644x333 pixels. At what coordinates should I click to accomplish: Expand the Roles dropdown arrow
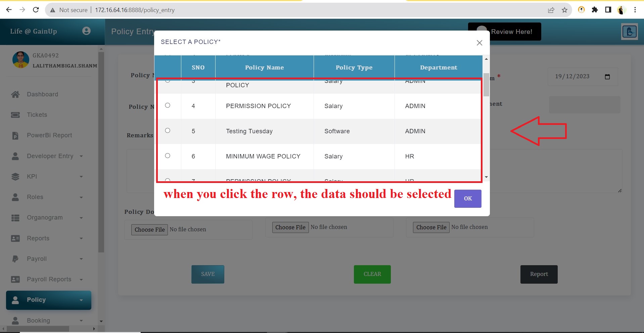click(81, 197)
